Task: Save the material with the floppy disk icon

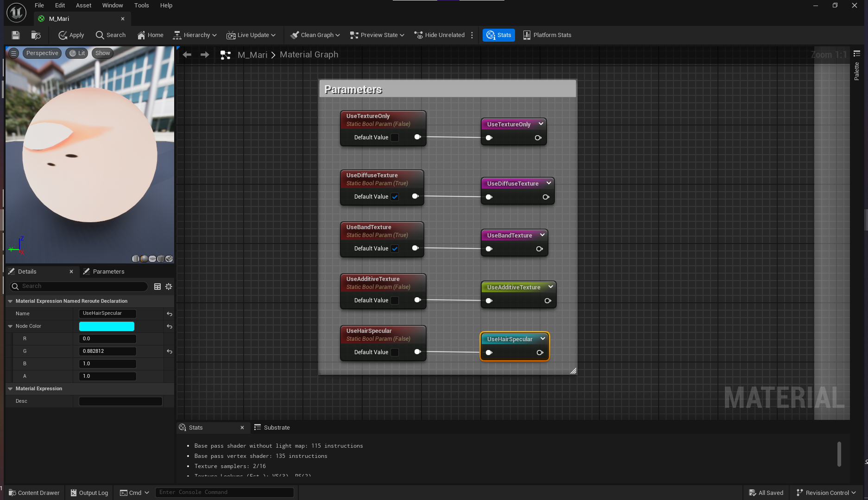Action: pyautogui.click(x=15, y=35)
